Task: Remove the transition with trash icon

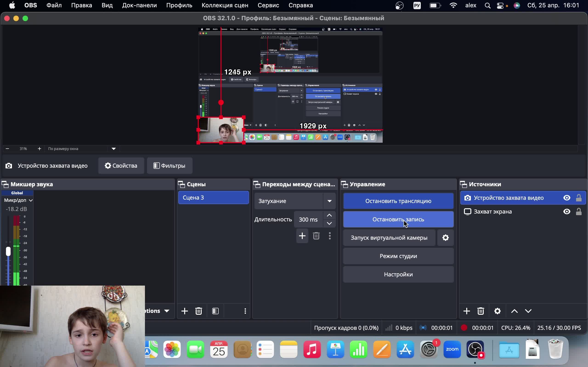Action: [316, 236]
